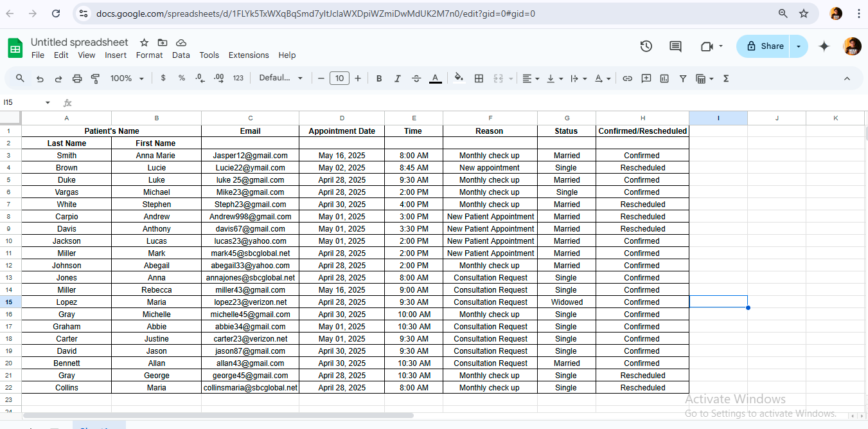Click the insert chart icon

tap(664, 78)
